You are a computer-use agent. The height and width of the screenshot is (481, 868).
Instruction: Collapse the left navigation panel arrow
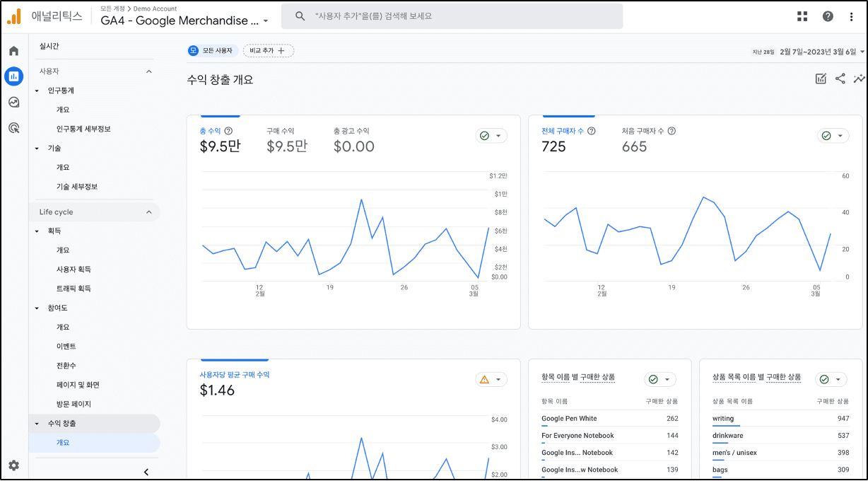pyautogui.click(x=146, y=472)
